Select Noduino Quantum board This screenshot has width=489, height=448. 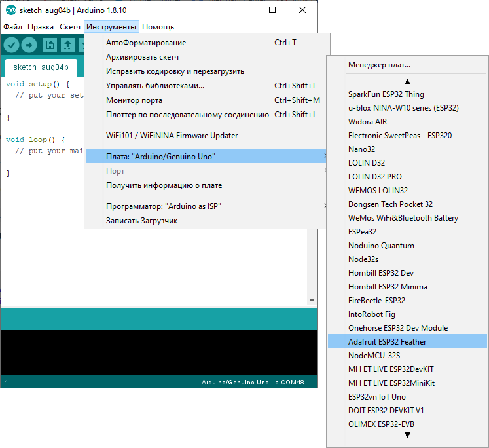pos(407,246)
